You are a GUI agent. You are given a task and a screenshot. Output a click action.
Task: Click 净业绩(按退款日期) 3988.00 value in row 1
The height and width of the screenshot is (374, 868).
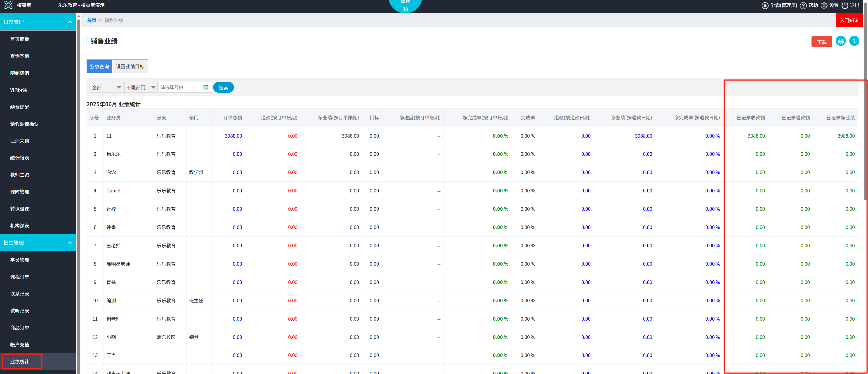pos(643,136)
